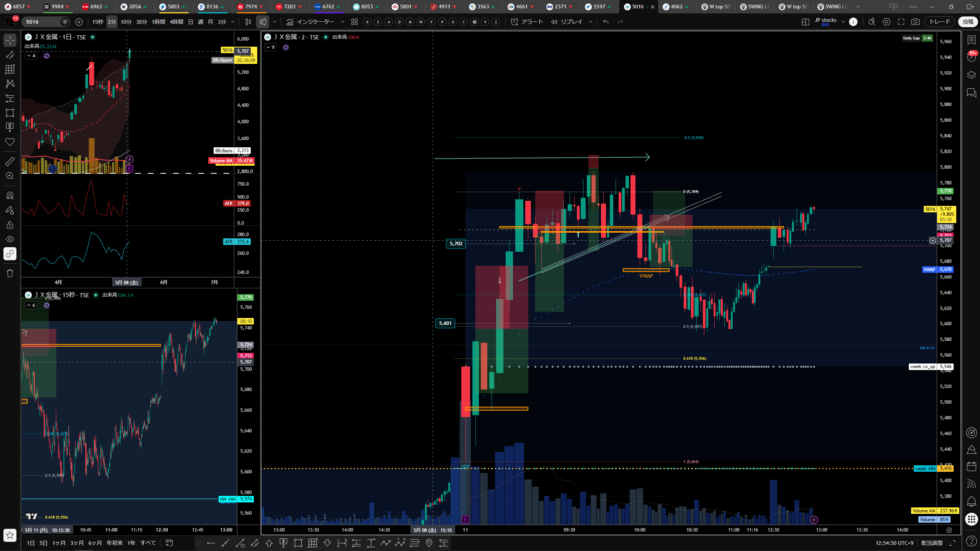The height and width of the screenshot is (551, 980).
Task: Set the date range to 3ヶ月
Action: click(x=77, y=543)
